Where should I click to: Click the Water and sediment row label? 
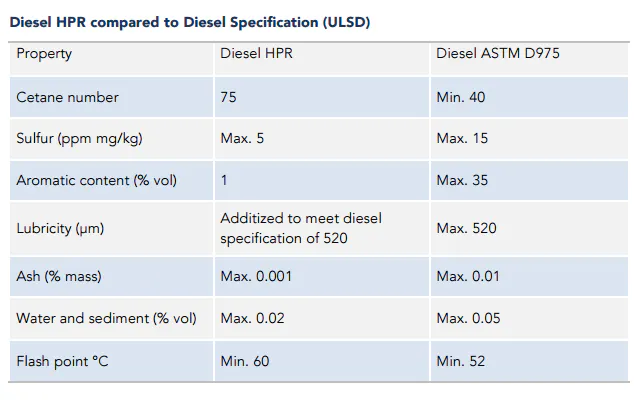[x=106, y=318]
